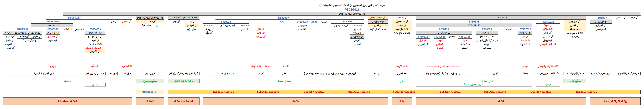Open the BY49997 branch label

pos(283,18)
